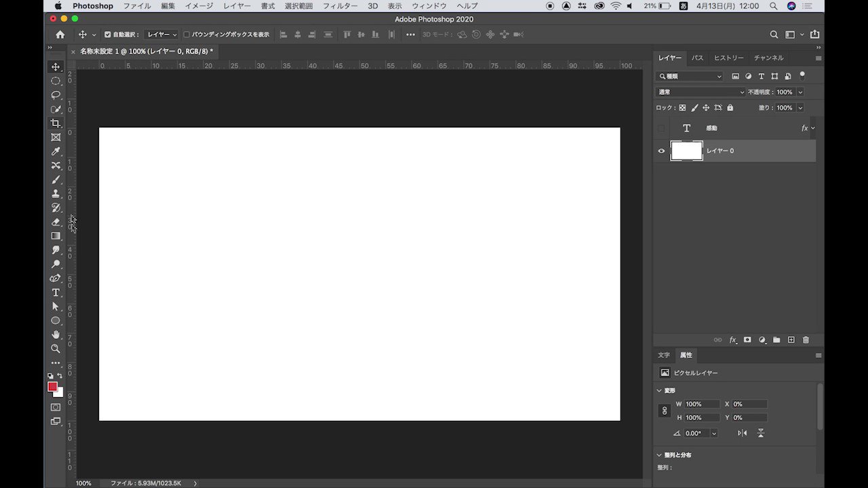868x488 pixels.
Task: Open the レイヤー auto-select dropdown
Action: (161, 35)
